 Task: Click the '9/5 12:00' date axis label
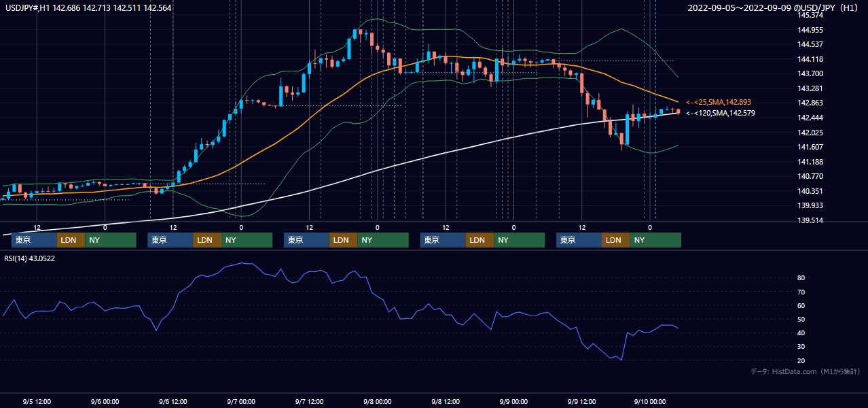coord(37,401)
